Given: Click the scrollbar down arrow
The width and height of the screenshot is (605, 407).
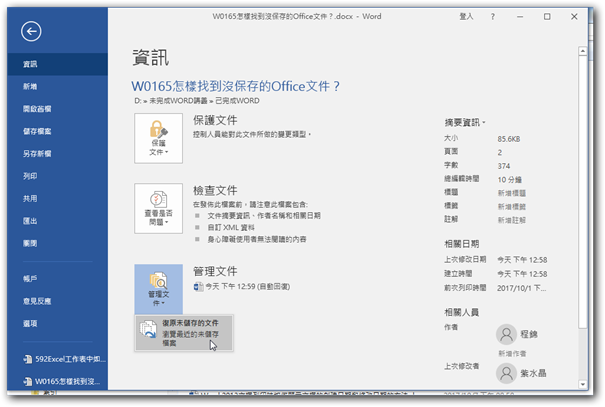Looking at the screenshot, I should pyautogui.click(x=583, y=384).
